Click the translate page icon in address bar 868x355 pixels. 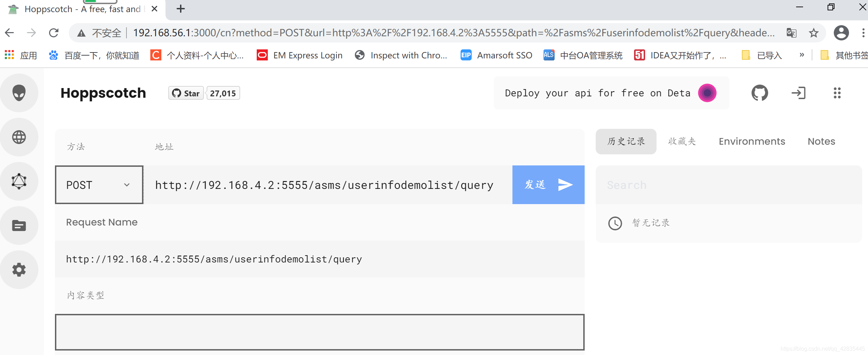coord(791,33)
